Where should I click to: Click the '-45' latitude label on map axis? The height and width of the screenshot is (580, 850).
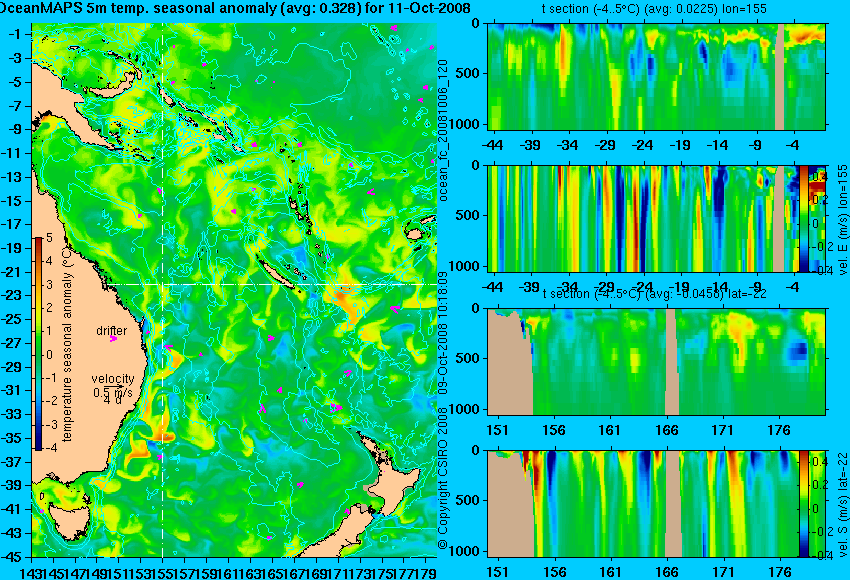coord(12,557)
